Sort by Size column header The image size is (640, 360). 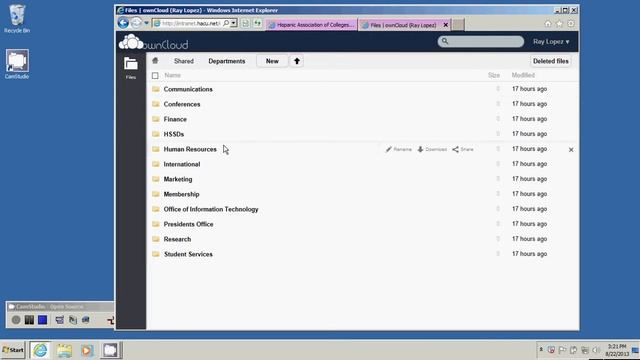pyautogui.click(x=494, y=76)
